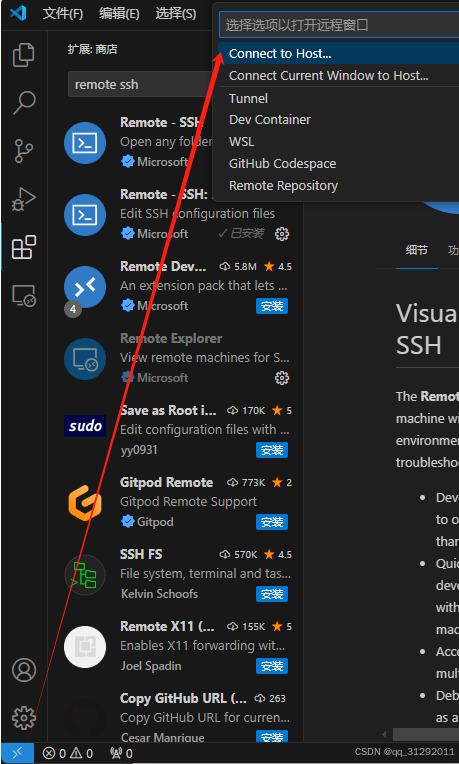Show errors and warnings in status bar
Image resolution: width=459 pixels, height=764 pixels.
68,754
